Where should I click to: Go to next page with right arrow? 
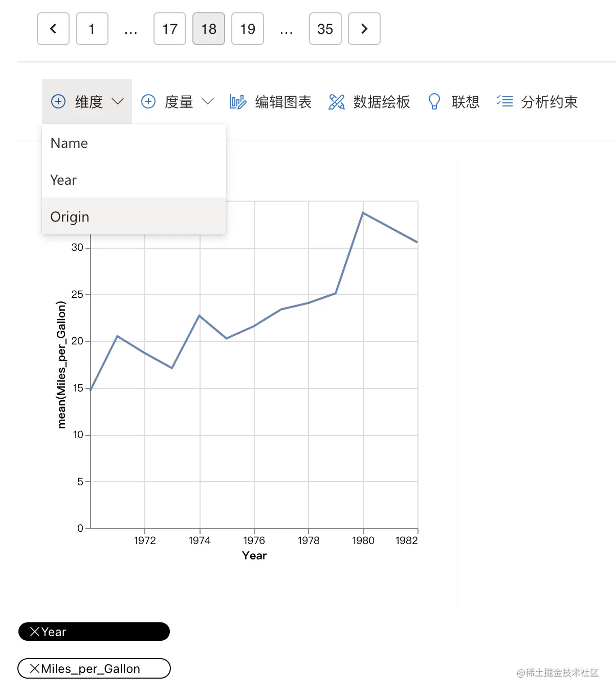click(x=364, y=29)
